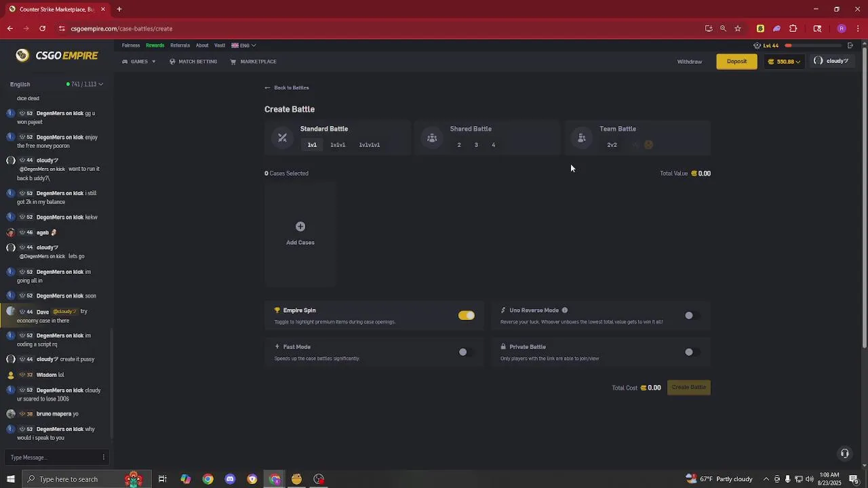This screenshot has width=868, height=488.
Task: Open Copilot icon in taskbar
Action: coord(185,479)
